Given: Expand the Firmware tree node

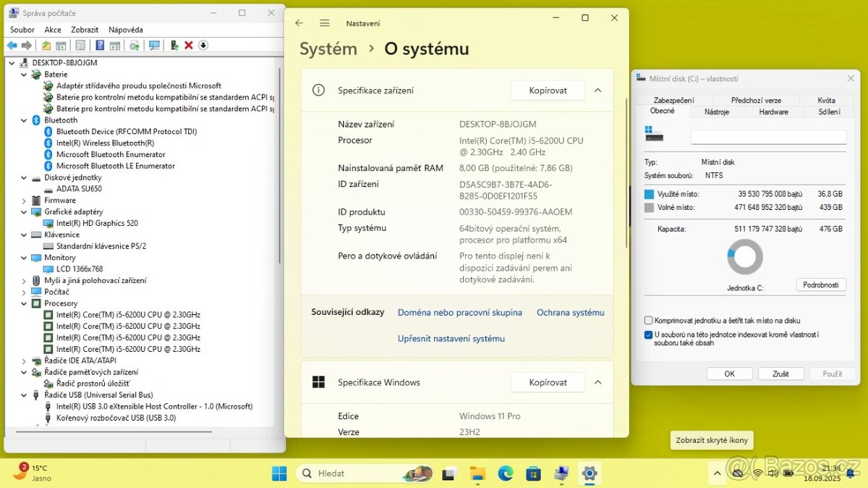Looking at the screenshot, I should tap(24, 201).
